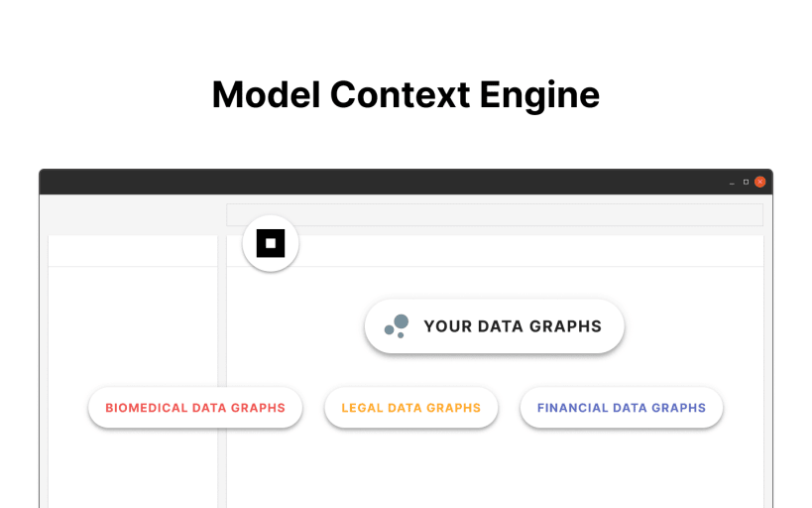The height and width of the screenshot is (508, 812).
Task: Click the gray bubbles data graph icon
Action: [x=397, y=326]
